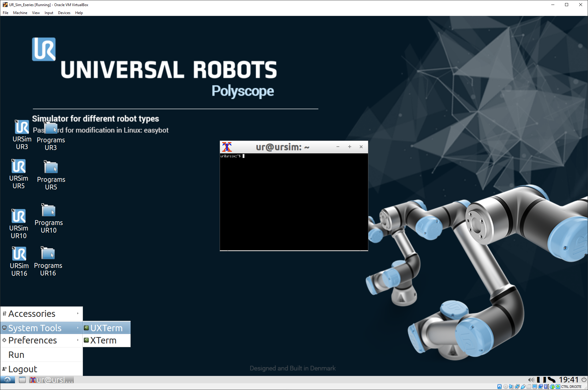The width and height of the screenshot is (588, 390).
Task: Click the ur@ursim taskbar window button
Action: coord(52,380)
